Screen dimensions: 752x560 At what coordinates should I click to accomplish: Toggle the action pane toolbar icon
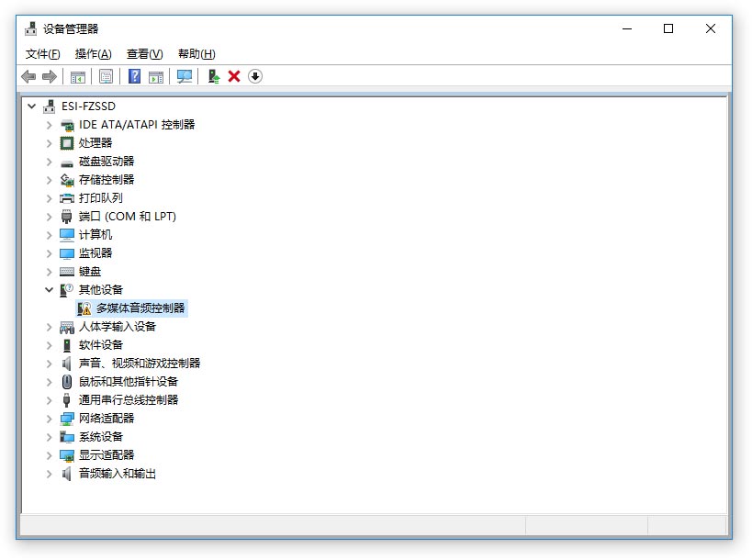click(x=156, y=76)
